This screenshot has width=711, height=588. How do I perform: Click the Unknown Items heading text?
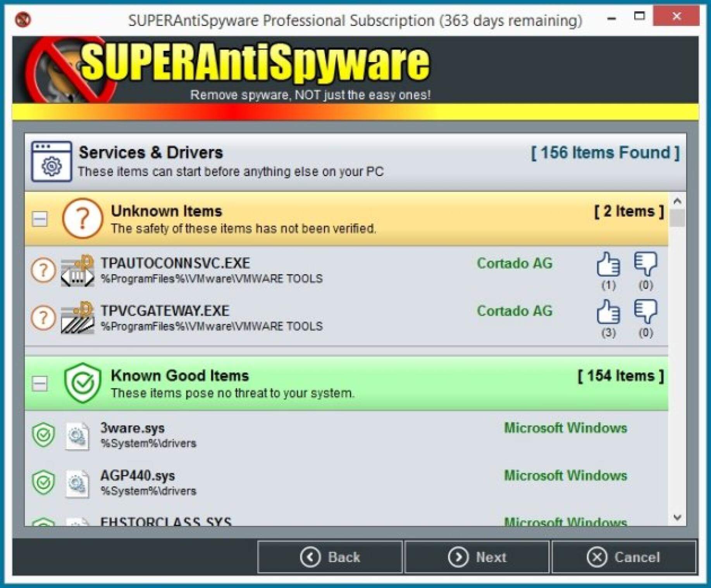[166, 211]
